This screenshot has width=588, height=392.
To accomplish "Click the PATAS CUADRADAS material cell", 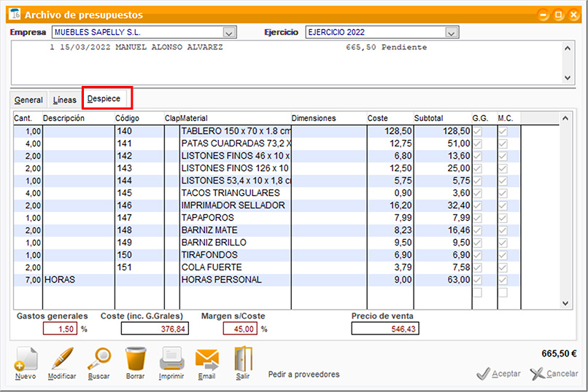I will point(236,144).
